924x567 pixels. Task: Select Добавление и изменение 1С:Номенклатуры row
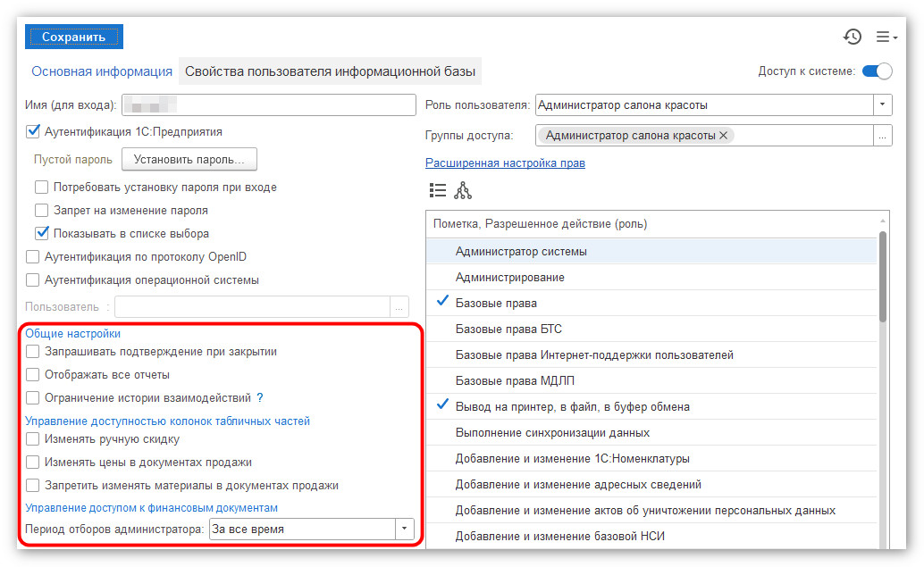point(651,459)
